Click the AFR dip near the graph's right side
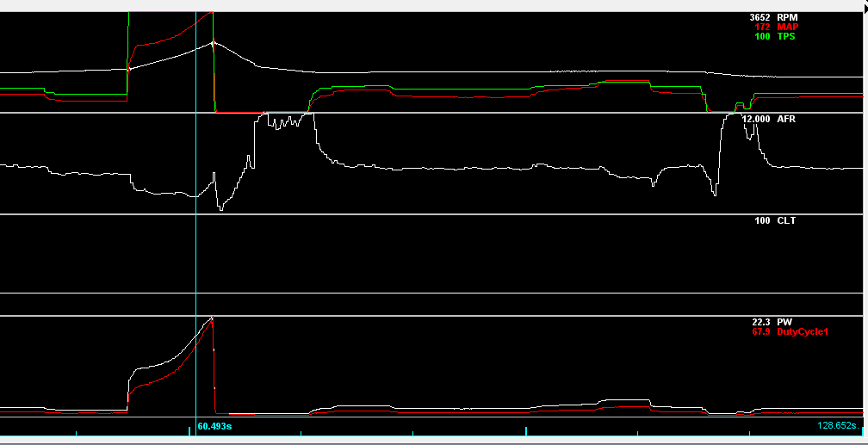This screenshot has height=445, width=868. tap(714, 195)
